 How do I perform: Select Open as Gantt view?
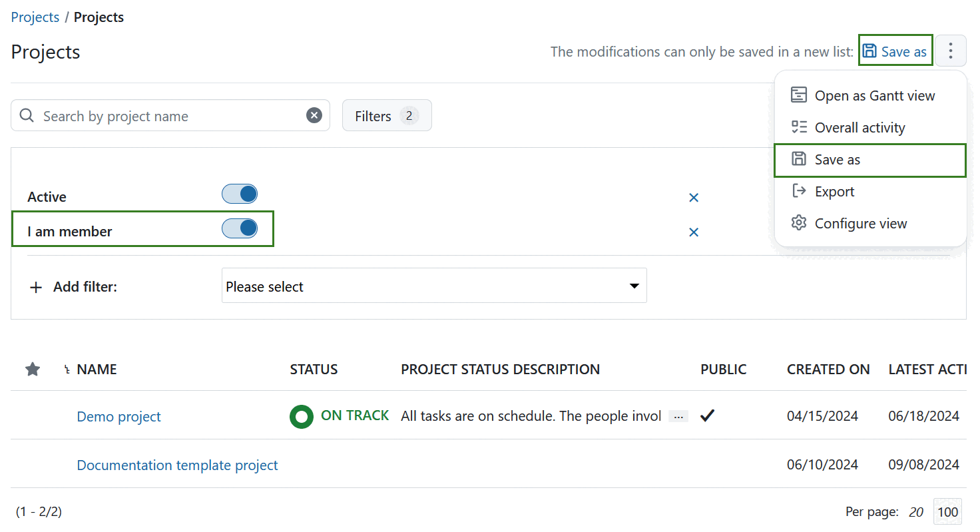tap(875, 95)
